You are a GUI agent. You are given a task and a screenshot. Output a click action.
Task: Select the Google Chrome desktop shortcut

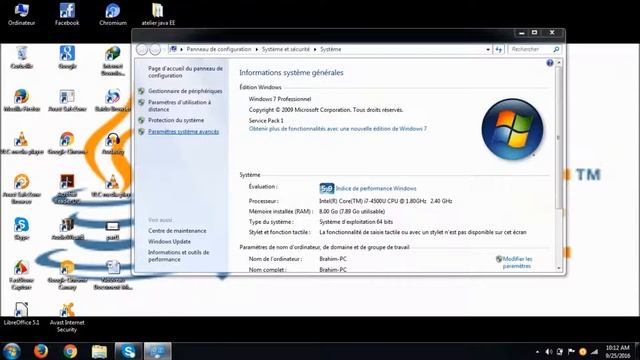point(67,143)
